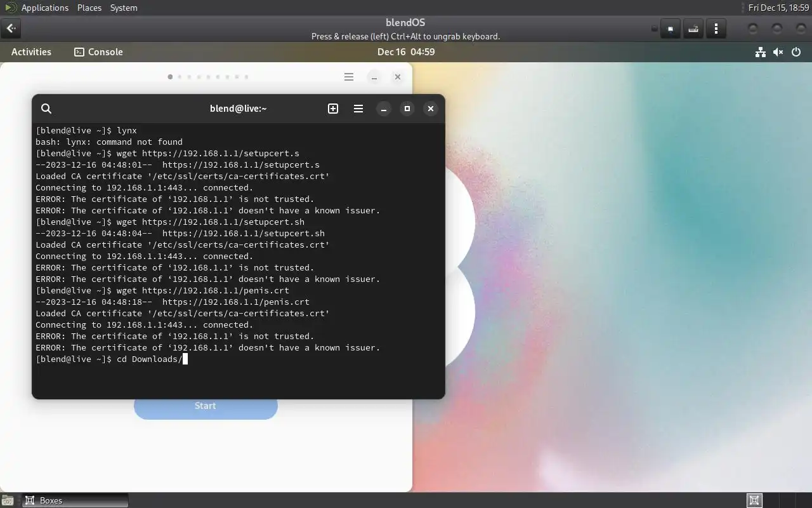Add a new terminal tab
The image size is (812, 508).
click(333, 109)
